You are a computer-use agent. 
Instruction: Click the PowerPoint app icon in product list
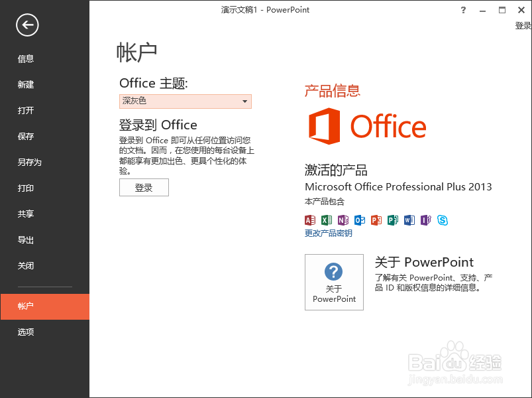pyautogui.click(x=376, y=220)
